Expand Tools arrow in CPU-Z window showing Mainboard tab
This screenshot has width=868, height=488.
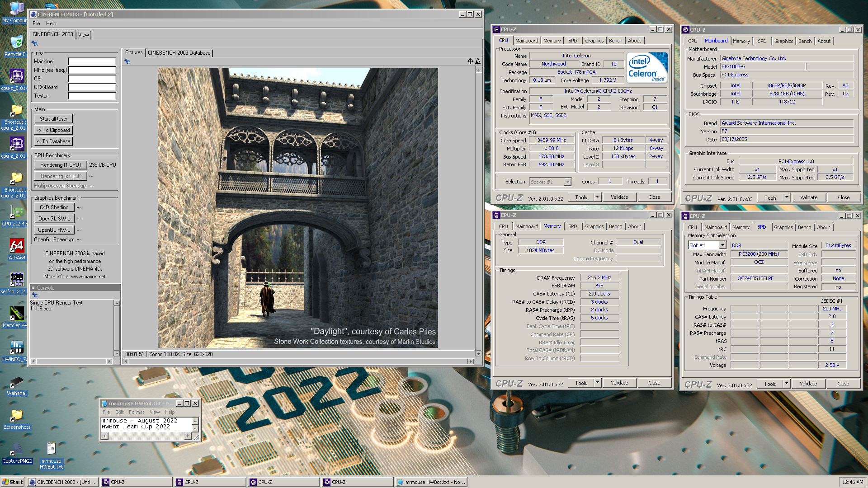pos(787,197)
